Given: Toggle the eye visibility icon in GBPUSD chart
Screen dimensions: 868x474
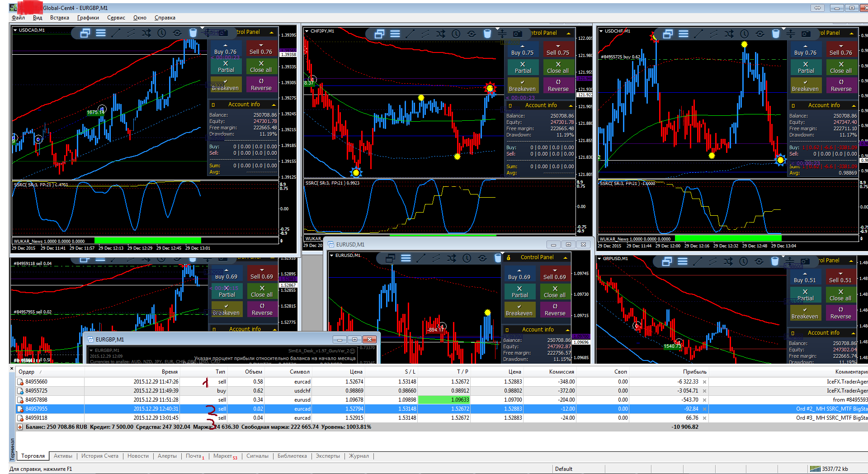Looking at the screenshot, I should pyautogui.click(x=759, y=261).
